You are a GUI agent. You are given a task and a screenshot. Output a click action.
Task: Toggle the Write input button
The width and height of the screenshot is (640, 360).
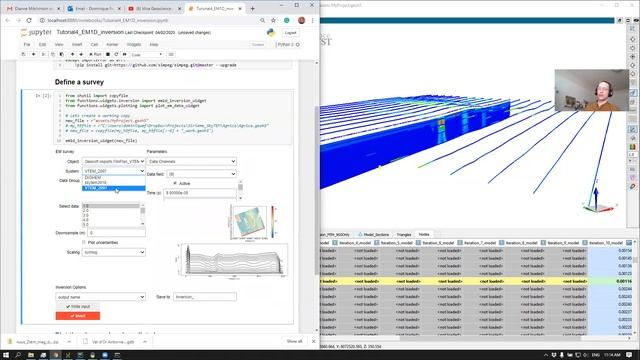pos(78,307)
